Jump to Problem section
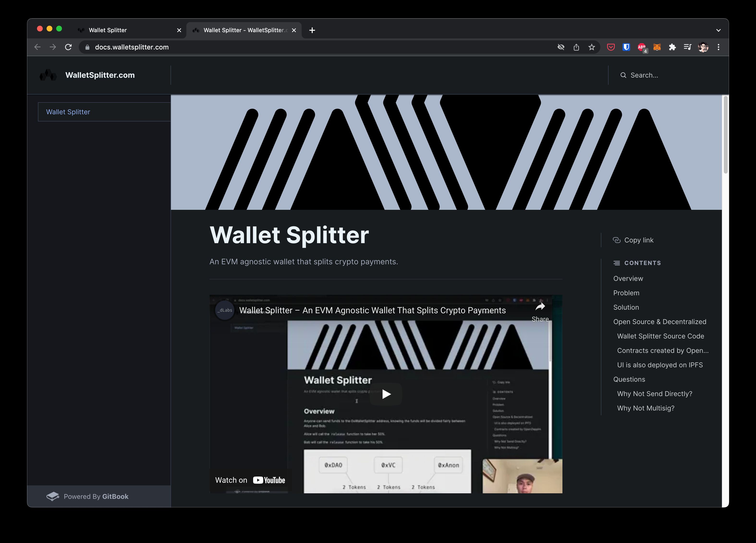 [626, 293]
